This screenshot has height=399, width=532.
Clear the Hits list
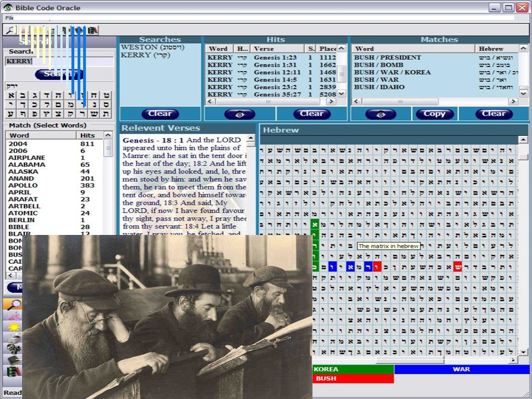click(x=312, y=114)
